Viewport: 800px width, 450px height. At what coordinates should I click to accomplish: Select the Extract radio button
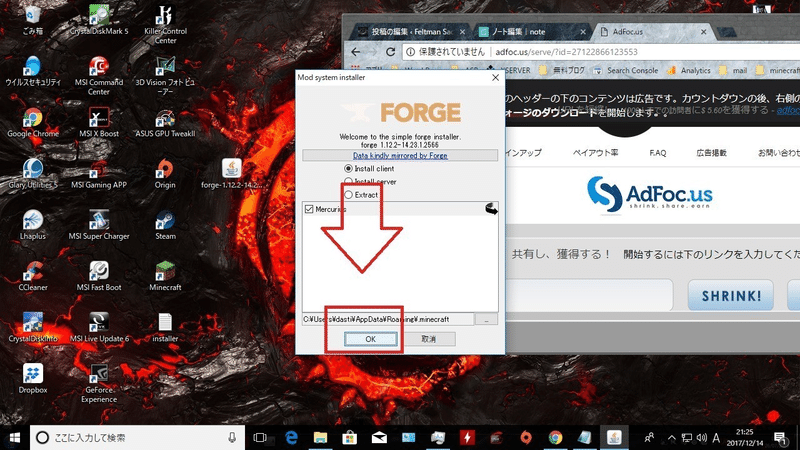[x=348, y=195]
